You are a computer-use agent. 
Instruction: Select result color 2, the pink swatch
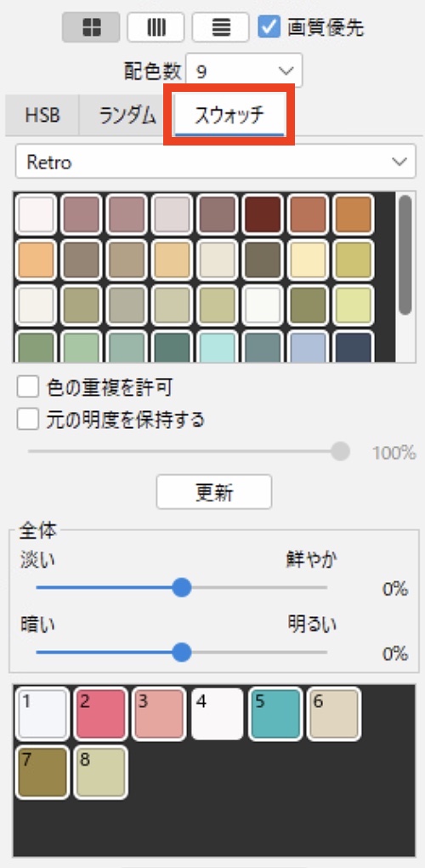tap(100, 714)
